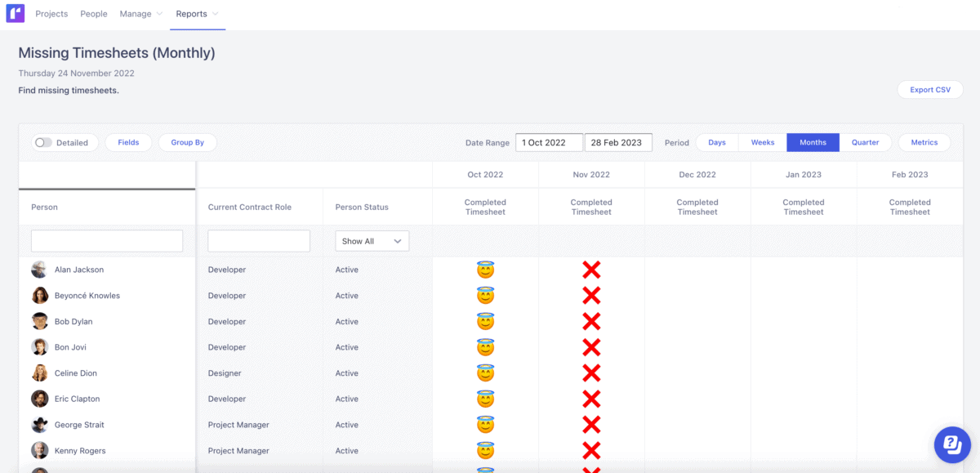Click Beyoncé Knowles' profile avatar

[x=39, y=295]
